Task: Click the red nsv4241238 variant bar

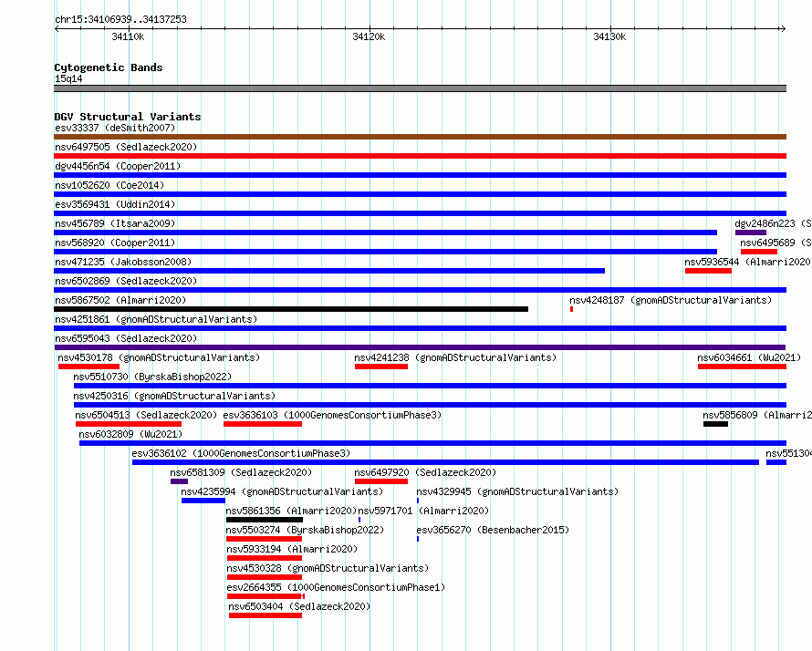Action: pos(381,367)
